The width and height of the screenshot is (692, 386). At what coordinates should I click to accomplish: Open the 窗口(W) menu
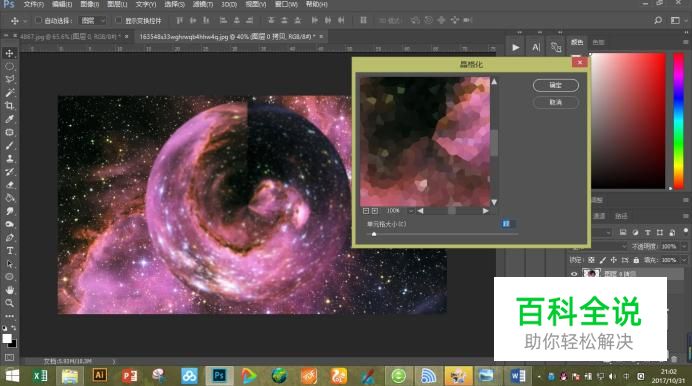click(x=286, y=4)
